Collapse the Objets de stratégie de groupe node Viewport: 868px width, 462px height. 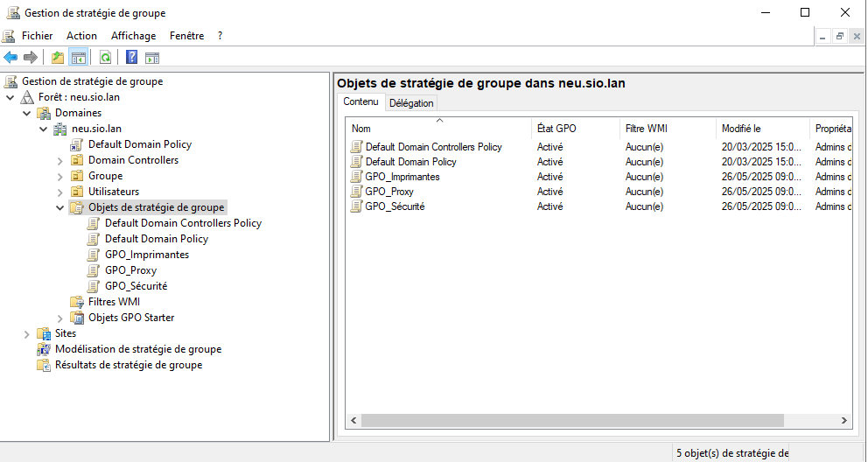(59, 208)
